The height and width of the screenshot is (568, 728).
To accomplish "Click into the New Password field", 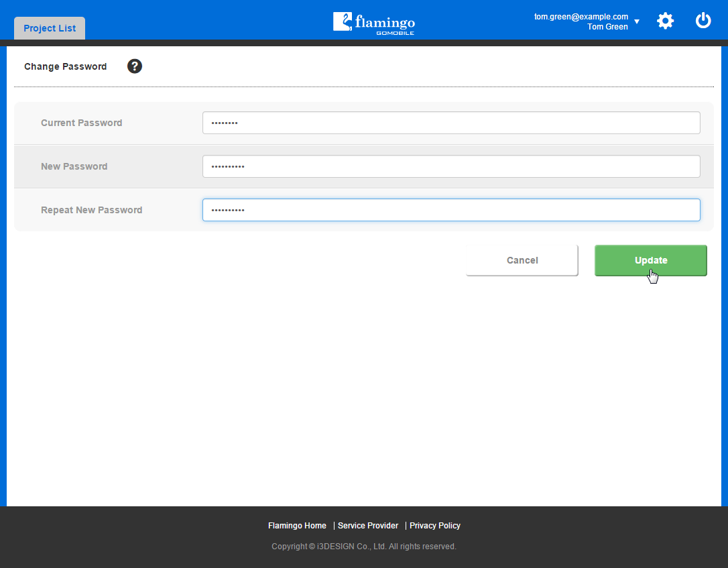I will tap(451, 166).
